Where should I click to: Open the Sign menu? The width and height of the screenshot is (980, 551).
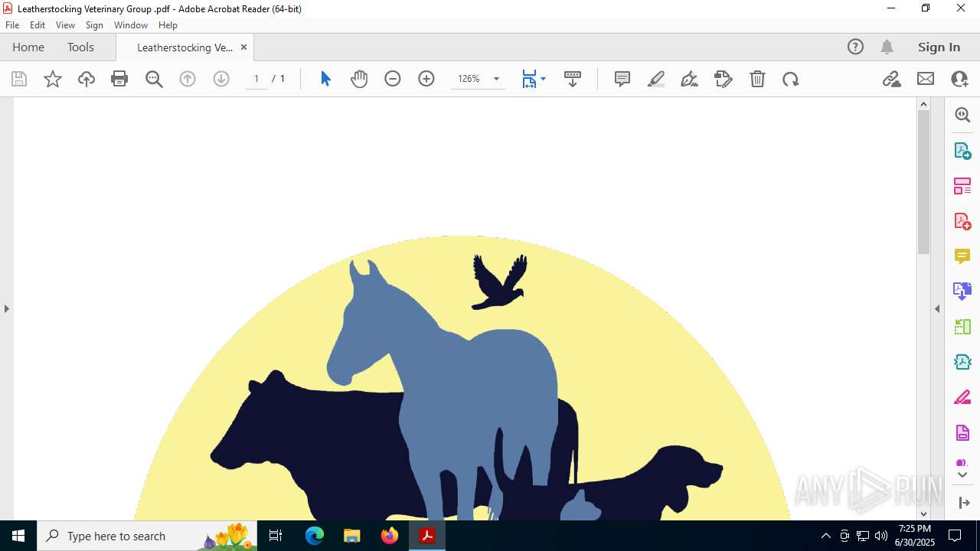click(94, 25)
